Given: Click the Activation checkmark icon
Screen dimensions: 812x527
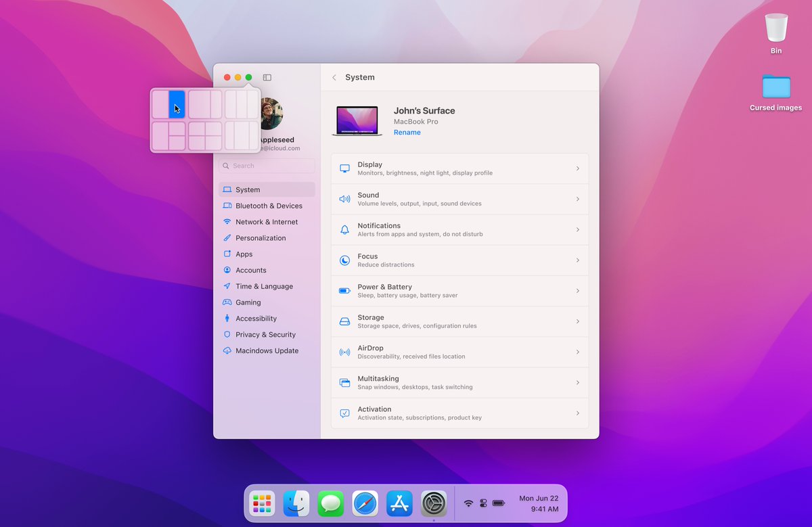Looking at the screenshot, I should (344, 413).
